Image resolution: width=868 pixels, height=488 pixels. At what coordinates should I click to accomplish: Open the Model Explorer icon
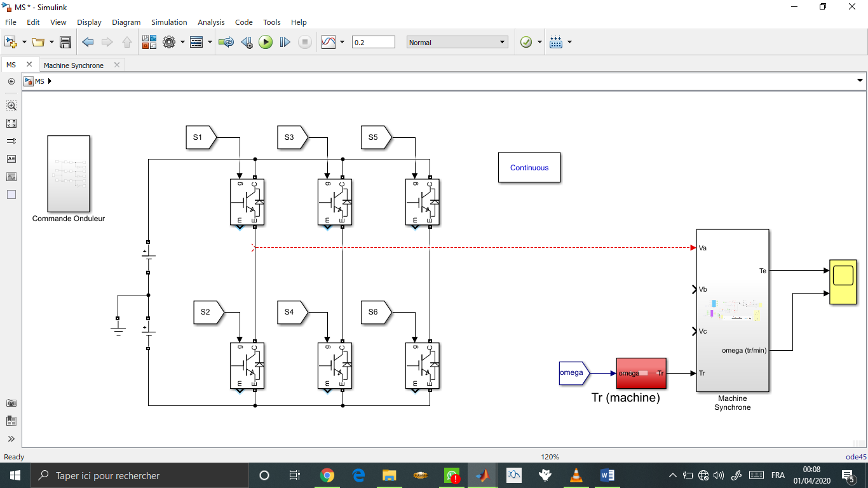[x=196, y=43]
